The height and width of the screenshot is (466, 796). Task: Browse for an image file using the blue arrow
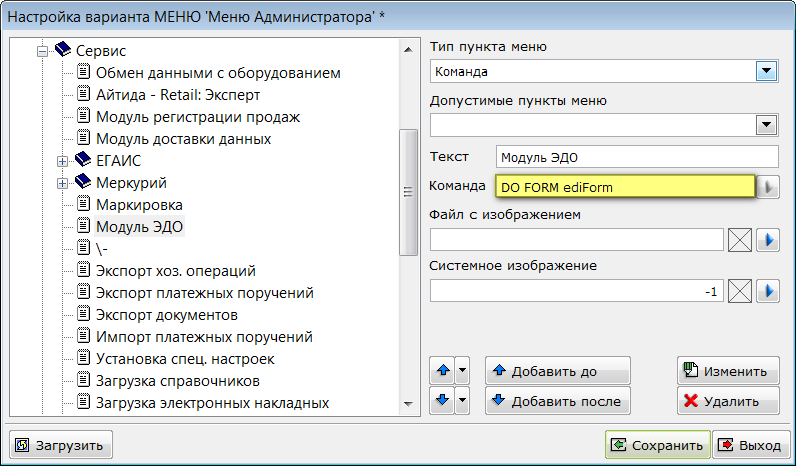click(x=768, y=240)
